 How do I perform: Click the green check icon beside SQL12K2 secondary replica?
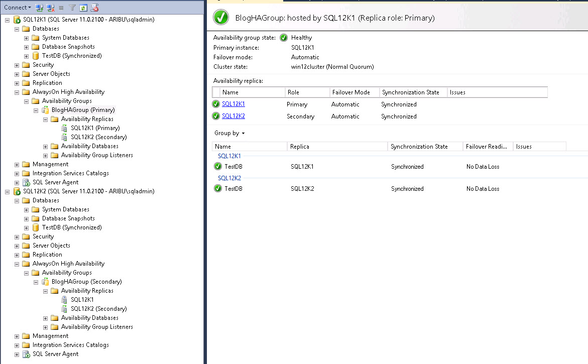[217, 116]
